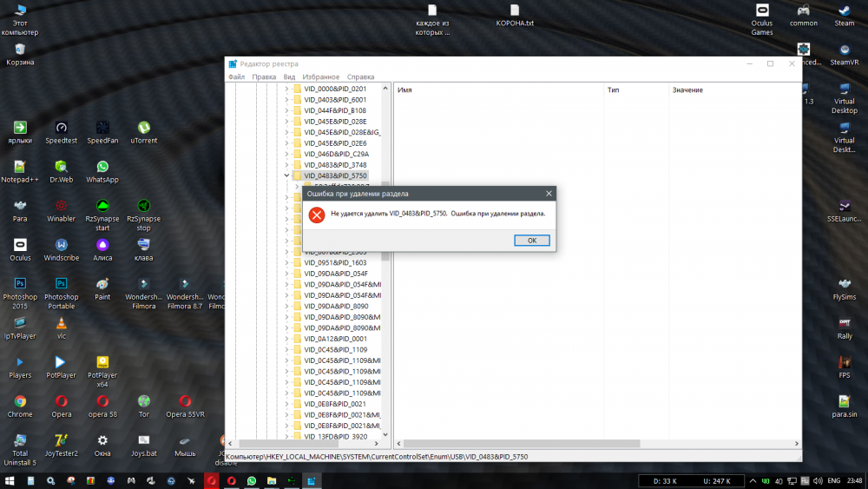
Task: Click the Значение column header
Action: point(687,89)
